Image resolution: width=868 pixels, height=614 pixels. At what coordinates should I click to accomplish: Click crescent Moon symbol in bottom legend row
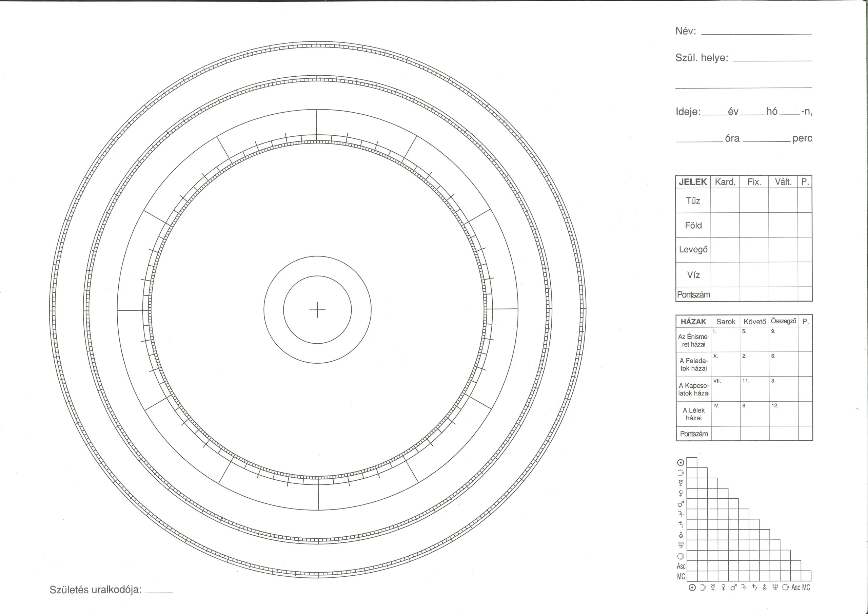tap(703, 588)
